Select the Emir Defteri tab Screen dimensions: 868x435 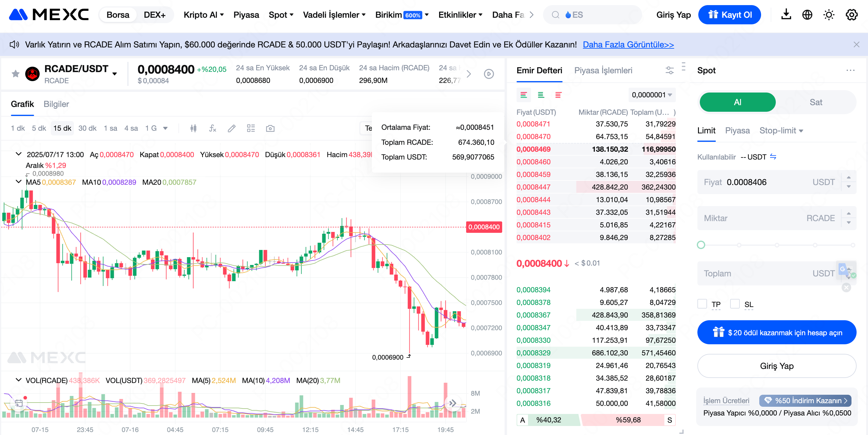click(539, 70)
